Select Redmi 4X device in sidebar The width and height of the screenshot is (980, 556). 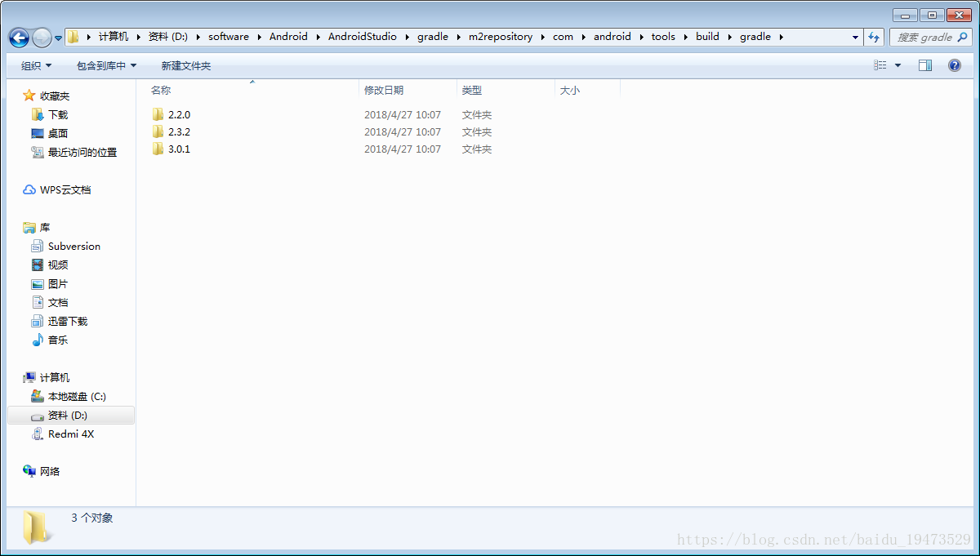pos(70,434)
